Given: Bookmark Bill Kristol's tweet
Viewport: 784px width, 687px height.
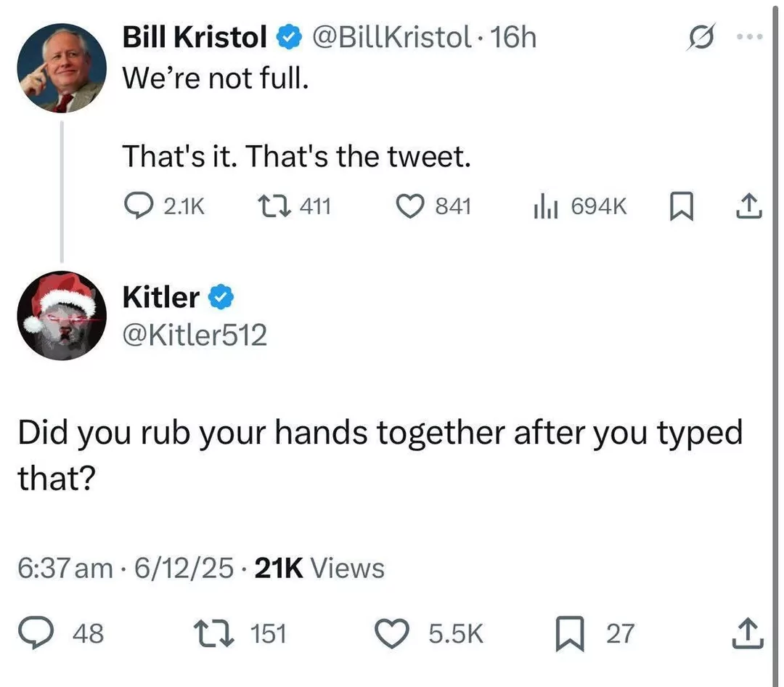Looking at the screenshot, I should tap(677, 207).
